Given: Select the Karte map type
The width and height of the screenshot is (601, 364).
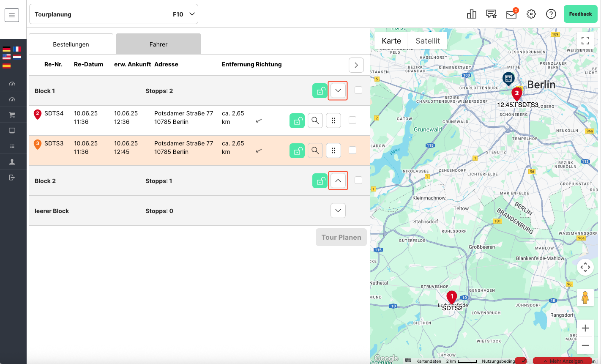Looking at the screenshot, I should [391, 41].
